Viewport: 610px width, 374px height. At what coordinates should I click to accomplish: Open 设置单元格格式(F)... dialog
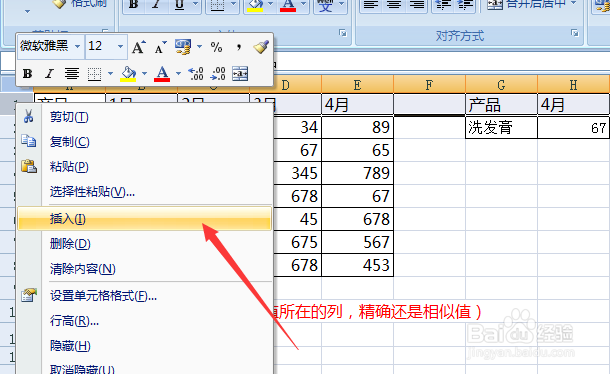[145, 296]
